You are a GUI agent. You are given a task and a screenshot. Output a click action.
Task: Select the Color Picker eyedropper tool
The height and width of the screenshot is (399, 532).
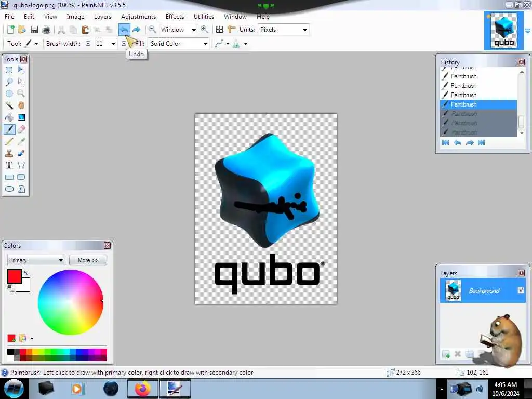coord(21,141)
